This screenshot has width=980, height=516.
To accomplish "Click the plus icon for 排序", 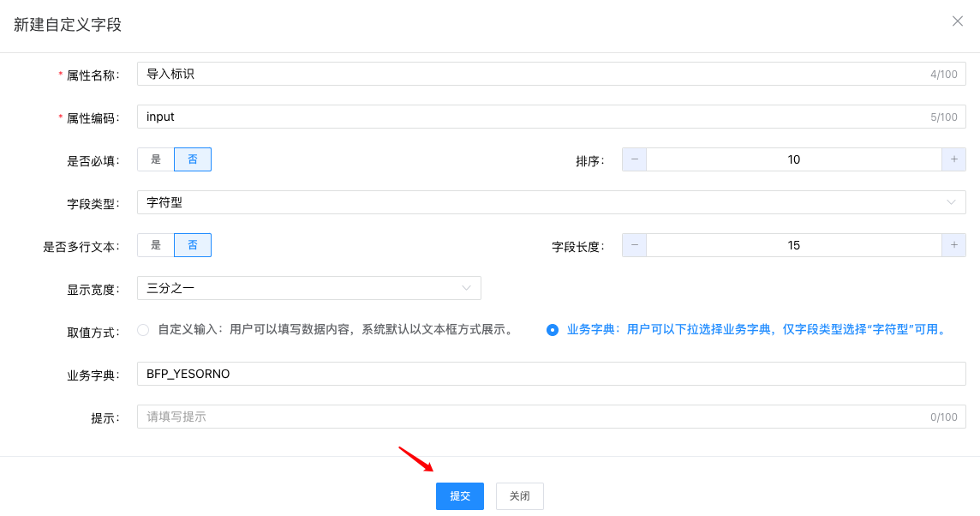I will click(953, 159).
